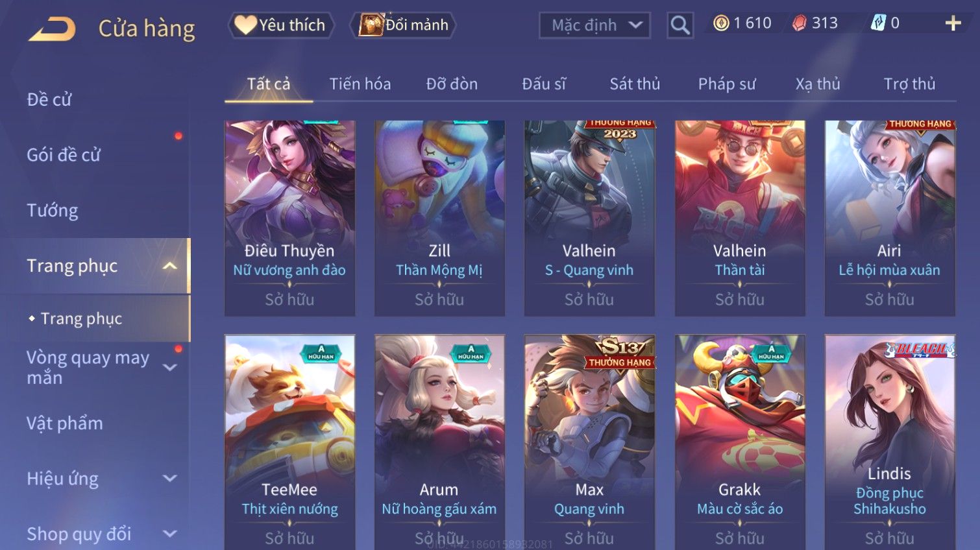Collapse the Trang phục sidebar section
The image size is (980, 550).
[170, 266]
